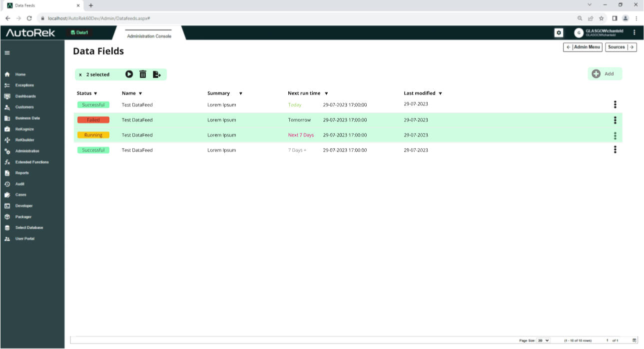Switch to the Administration Console tab
This screenshot has width=644, height=349.
[x=149, y=36]
